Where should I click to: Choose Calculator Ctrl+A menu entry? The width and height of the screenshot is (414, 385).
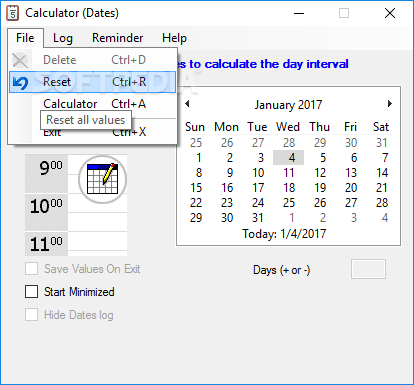pos(93,104)
